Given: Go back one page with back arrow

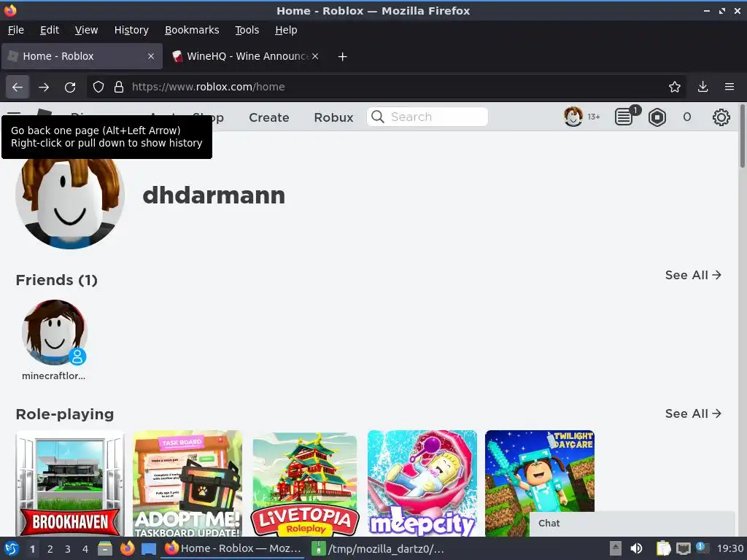Looking at the screenshot, I should click(18, 87).
